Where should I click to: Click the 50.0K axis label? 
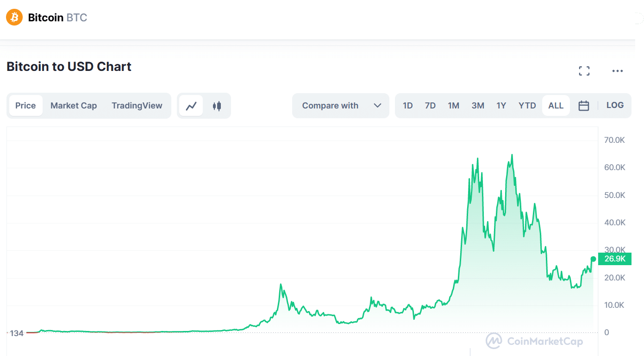pos(615,195)
